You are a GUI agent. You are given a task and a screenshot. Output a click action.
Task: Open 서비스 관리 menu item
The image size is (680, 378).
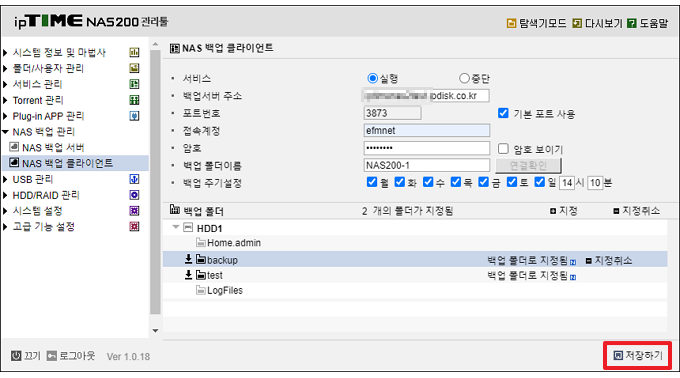[37, 84]
